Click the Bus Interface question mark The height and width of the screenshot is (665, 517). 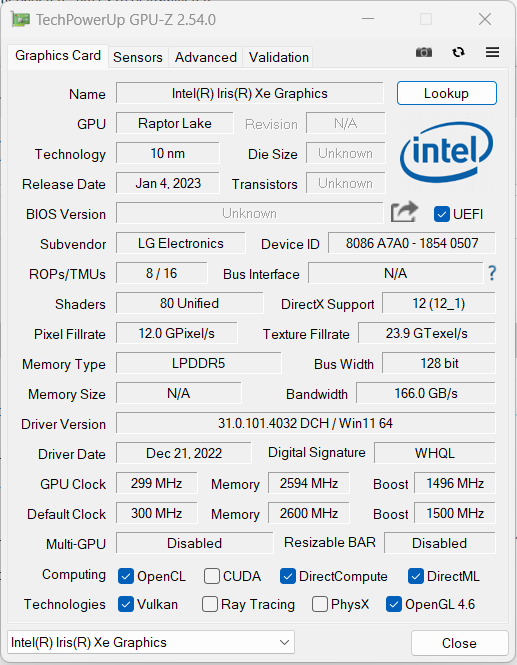(492, 273)
